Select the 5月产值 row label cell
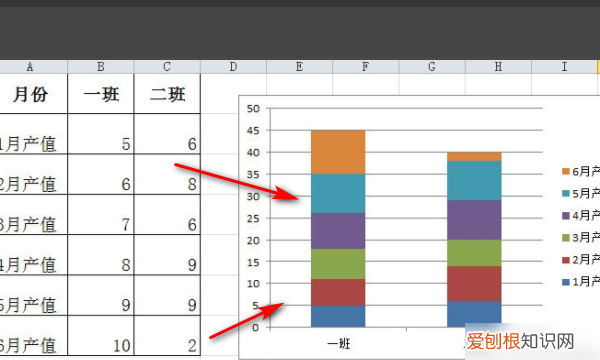The width and height of the screenshot is (600, 360). pyautogui.click(x=34, y=295)
